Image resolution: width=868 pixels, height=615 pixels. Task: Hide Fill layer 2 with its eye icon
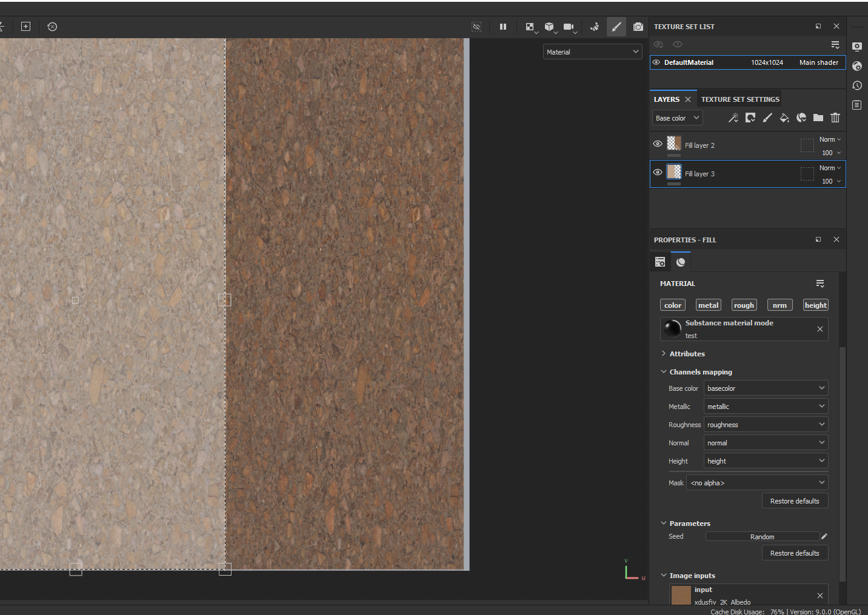click(658, 144)
